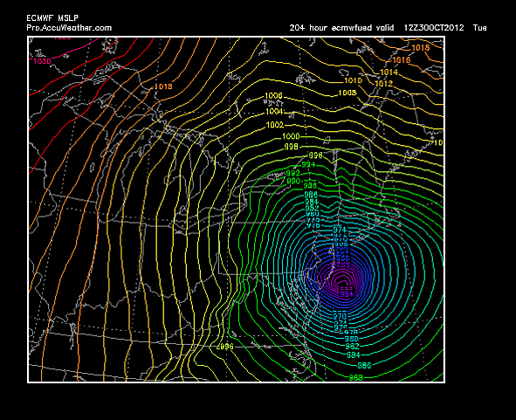Click the 988 label at bottom edge
516x420 pixels.
355,377
